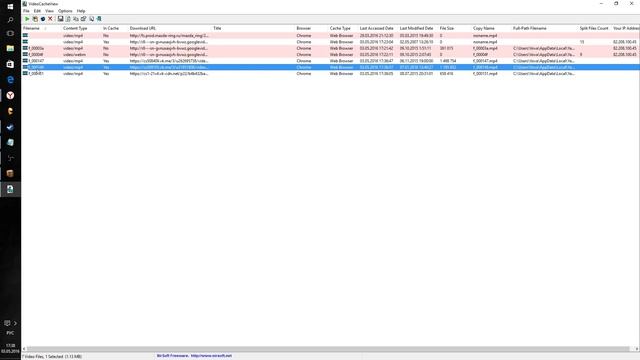Open Microsoft Edge from the taskbar
This screenshot has width=640, height=360.
(x=10, y=80)
